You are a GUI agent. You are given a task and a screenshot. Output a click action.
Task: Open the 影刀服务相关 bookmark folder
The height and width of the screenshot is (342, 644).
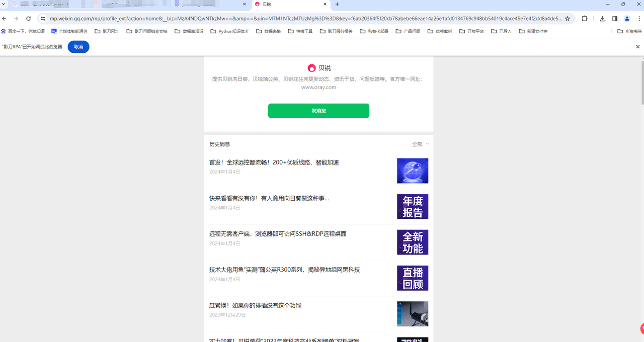pos(336,31)
